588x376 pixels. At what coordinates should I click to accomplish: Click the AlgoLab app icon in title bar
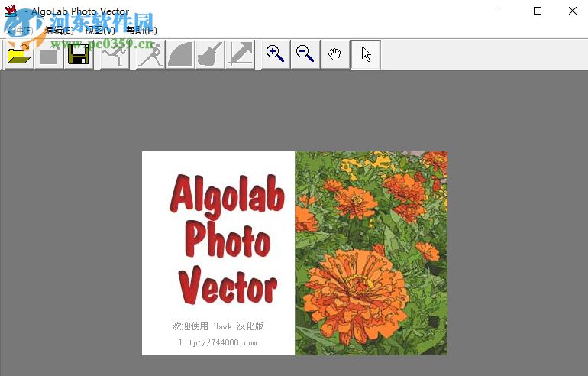11,11
